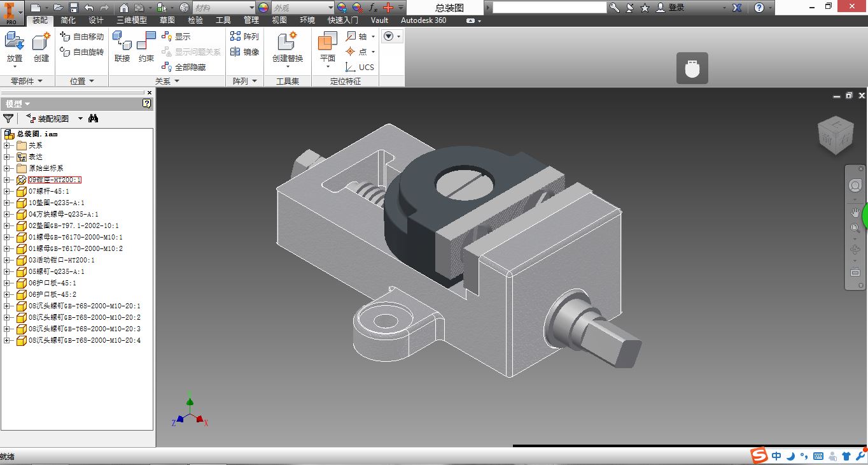Open the 视图 ribbon tab
This screenshot has height=465, width=868.
[279, 20]
